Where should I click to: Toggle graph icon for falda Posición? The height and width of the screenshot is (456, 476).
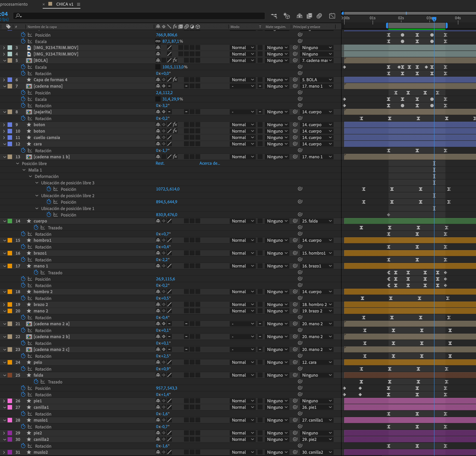pyautogui.click(x=30, y=388)
